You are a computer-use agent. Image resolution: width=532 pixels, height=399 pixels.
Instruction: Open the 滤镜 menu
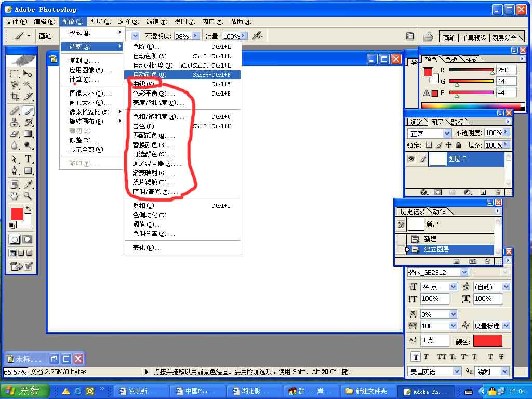coord(157,22)
